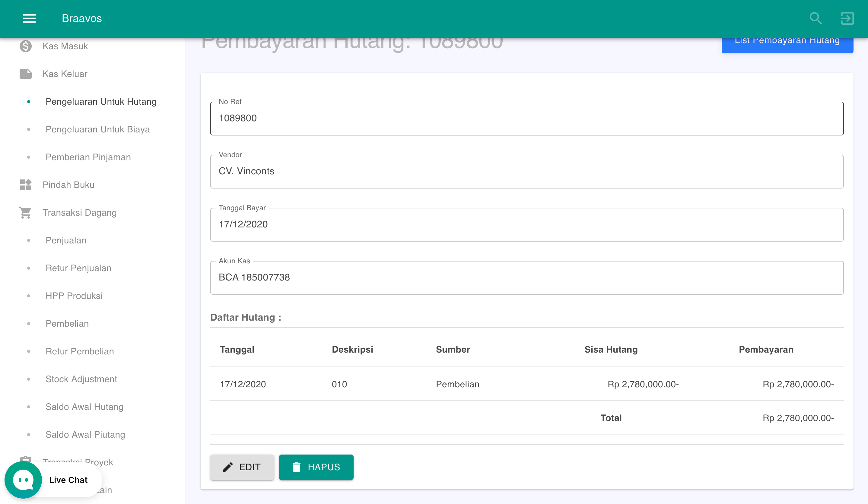
Task: Click the Kas Masuk dollar icon
Action: [25, 46]
